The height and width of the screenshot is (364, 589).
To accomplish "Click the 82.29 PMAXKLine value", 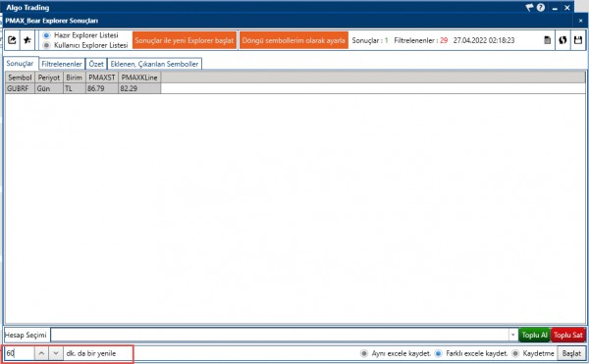I will [x=139, y=88].
